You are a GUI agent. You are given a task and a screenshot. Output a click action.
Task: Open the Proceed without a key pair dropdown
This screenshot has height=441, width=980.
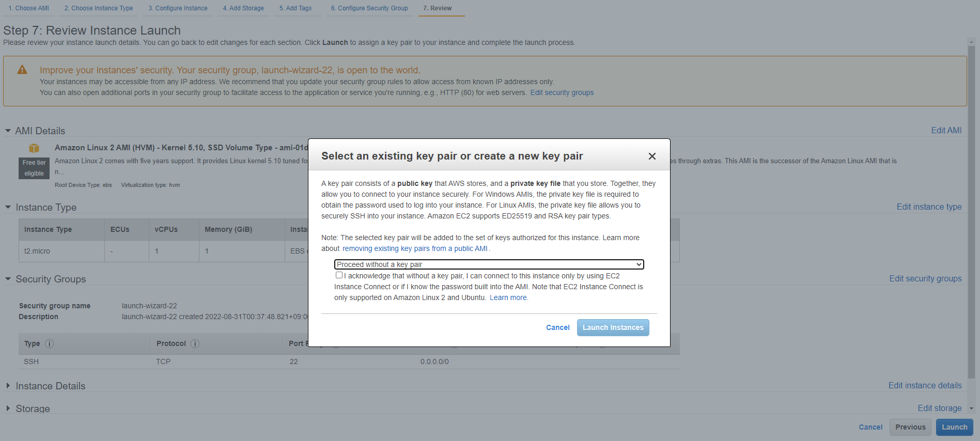pos(489,264)
